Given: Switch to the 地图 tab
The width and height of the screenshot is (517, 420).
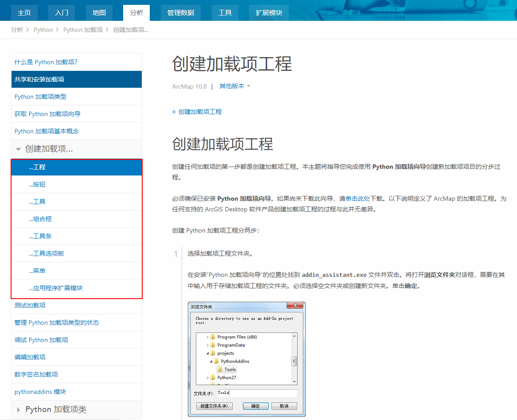Looking at the screenshot, I should (x=99, y=13).
